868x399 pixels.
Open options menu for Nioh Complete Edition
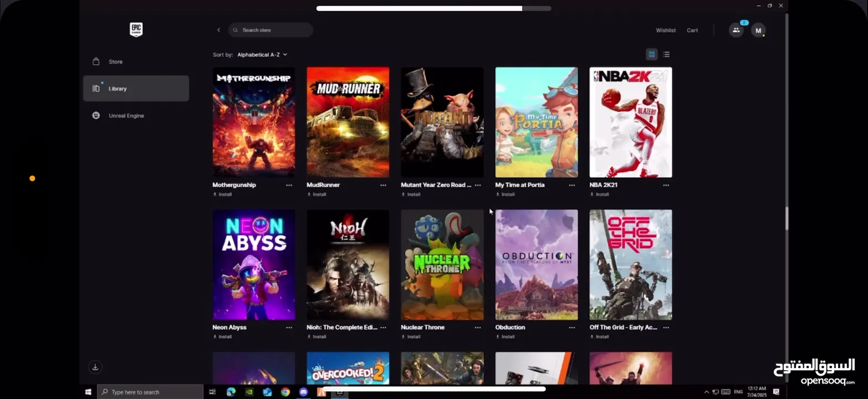(383, 328)
